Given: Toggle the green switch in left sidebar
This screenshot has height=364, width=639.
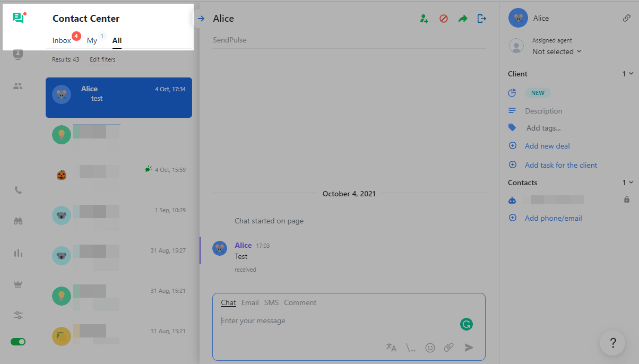Looking at the screenshot, I should tap(18, 342).
